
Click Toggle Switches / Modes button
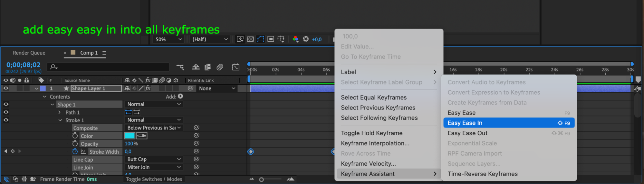pos(154,179)
